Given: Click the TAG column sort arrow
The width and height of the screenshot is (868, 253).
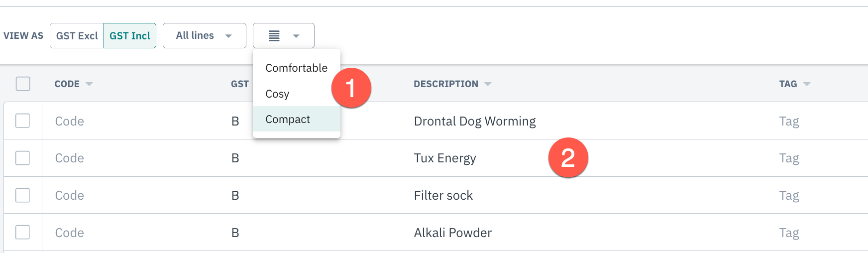Looking at the screenshot, I should (x=807, y=84).
